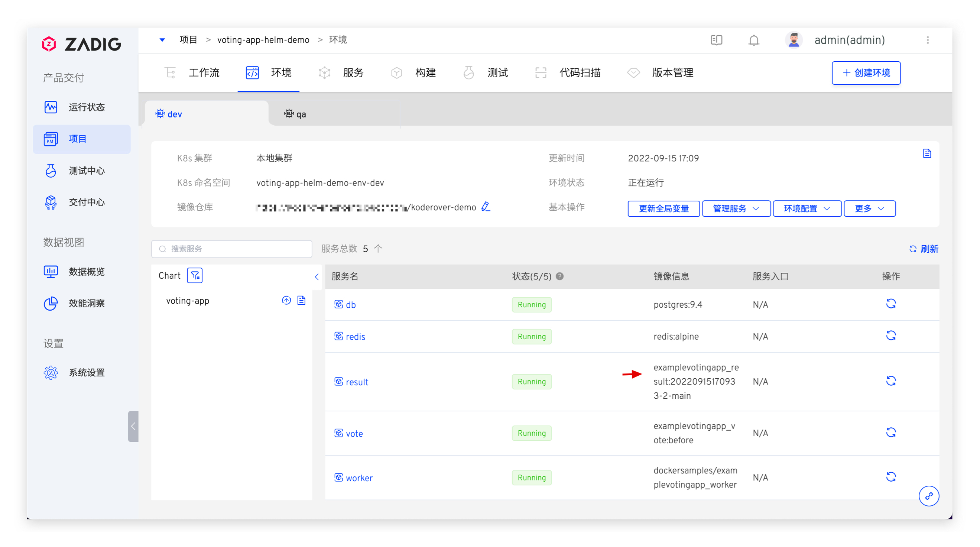Click the Chart filter icon
Screen dimensions: 980x547
(x=194, y=276)
